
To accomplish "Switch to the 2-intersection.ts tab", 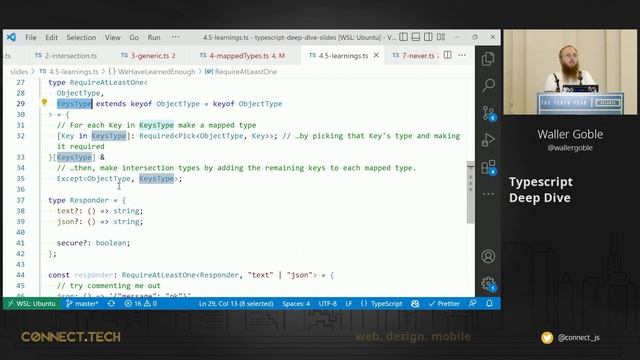I will pos(66,56).
